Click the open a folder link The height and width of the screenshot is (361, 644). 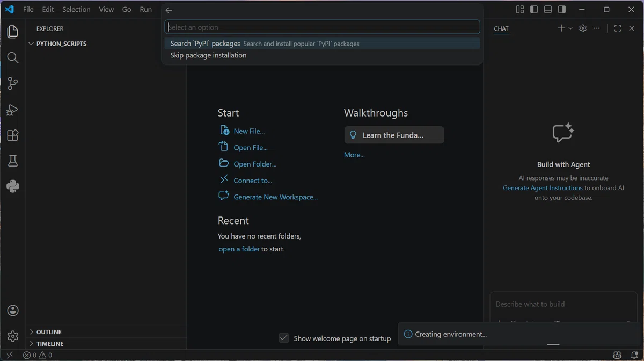(239, 249)
